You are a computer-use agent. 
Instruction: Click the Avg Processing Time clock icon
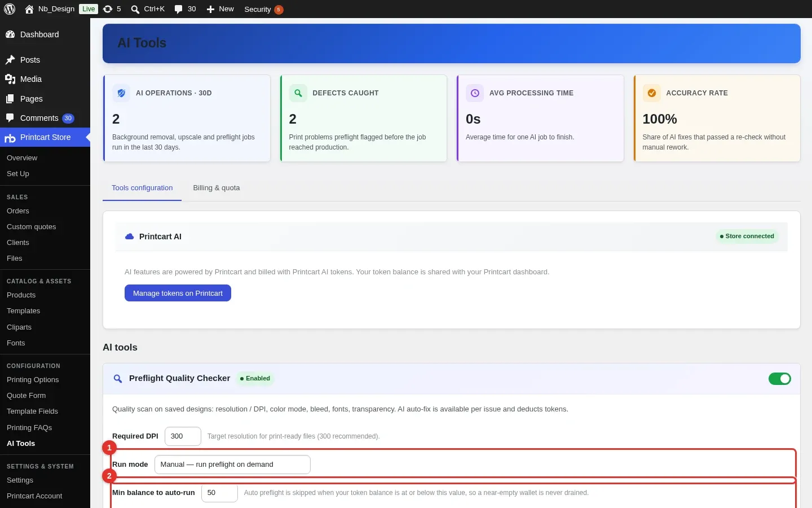click(475, 93)
